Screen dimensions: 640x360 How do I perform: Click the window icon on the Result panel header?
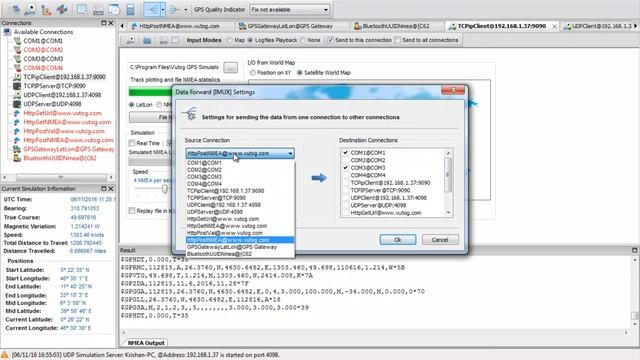click(634, 250)
